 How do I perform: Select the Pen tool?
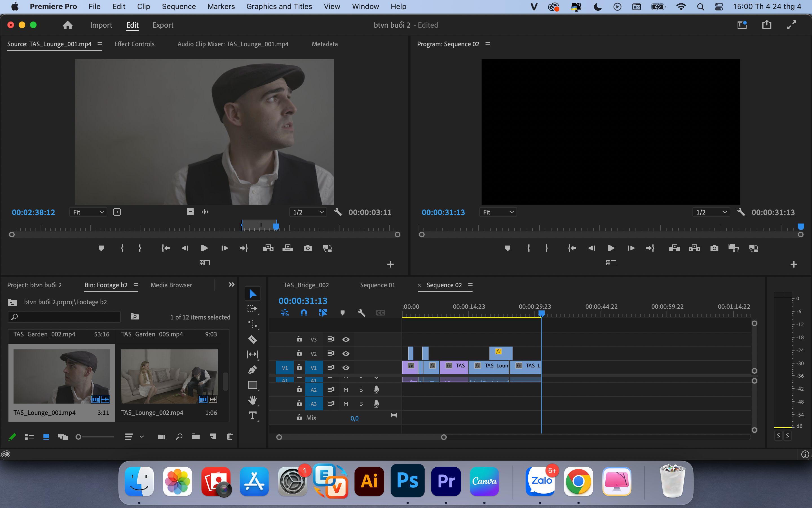pos(252,370)
